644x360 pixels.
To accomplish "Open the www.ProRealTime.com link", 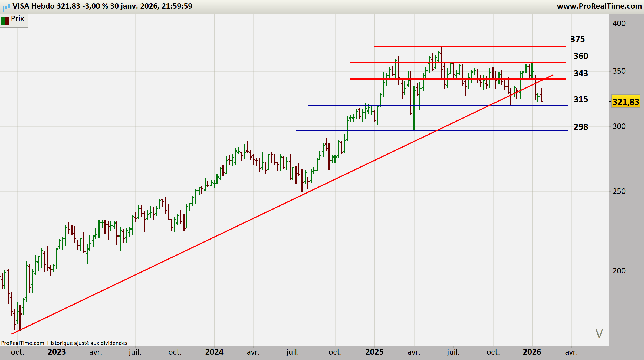I will pos(599,6).
